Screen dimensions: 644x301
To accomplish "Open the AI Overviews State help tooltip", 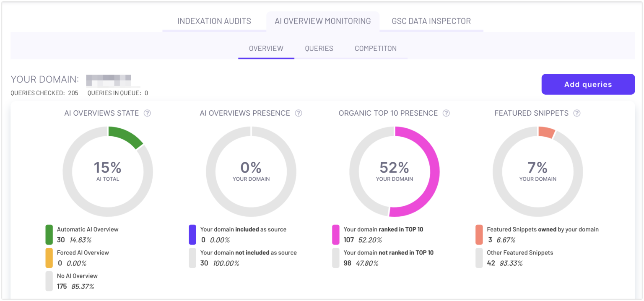I will click(x=147, y=113).
